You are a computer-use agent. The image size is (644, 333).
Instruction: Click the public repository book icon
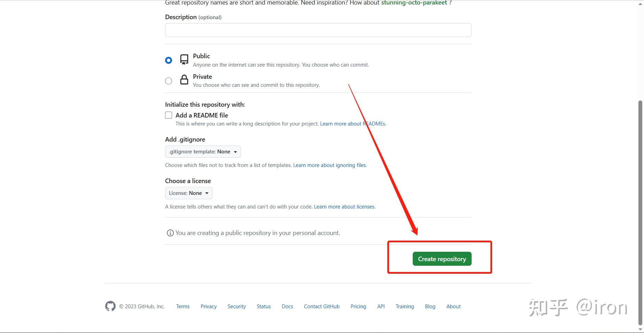coord(184,60)
